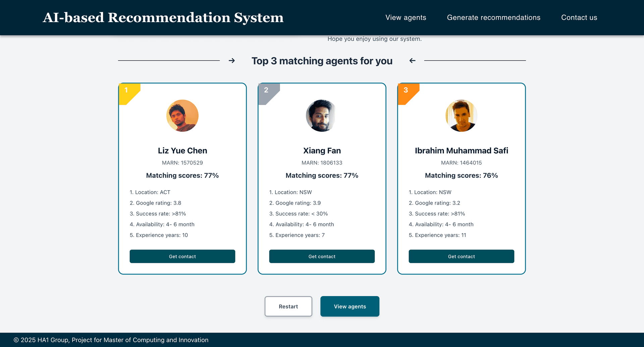Open View agents in the top navigation
This screenshot has width=644, height=347.
(x=406, y=17)
